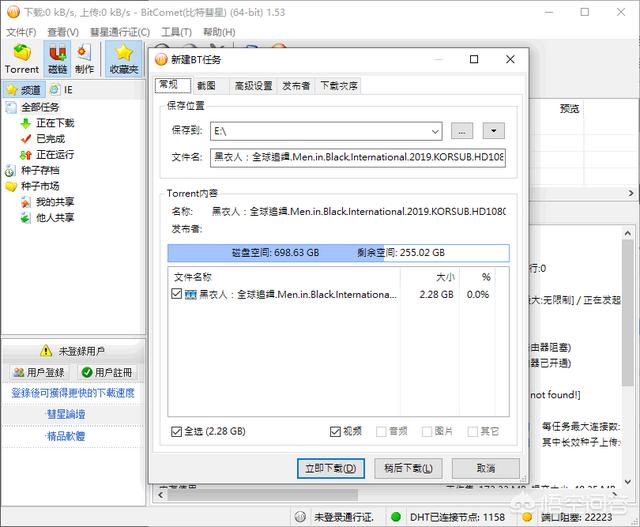Open the login-for-faster-download-speed link

pos(73,393)
